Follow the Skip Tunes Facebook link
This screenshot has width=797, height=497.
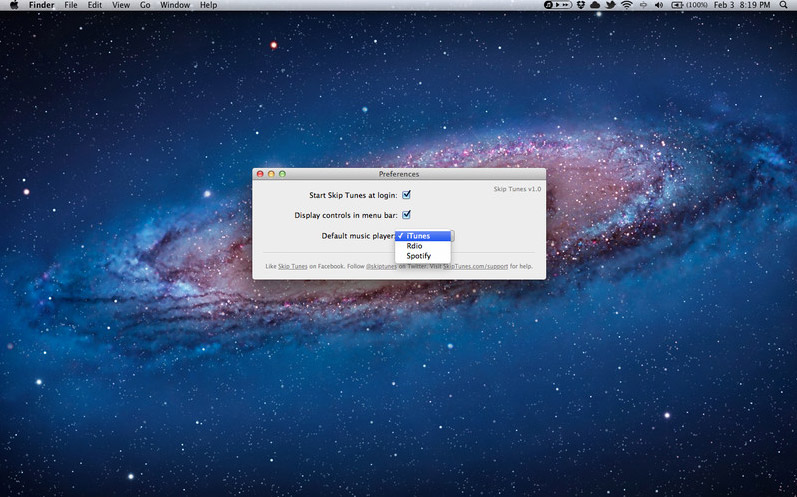coord(292,267)
